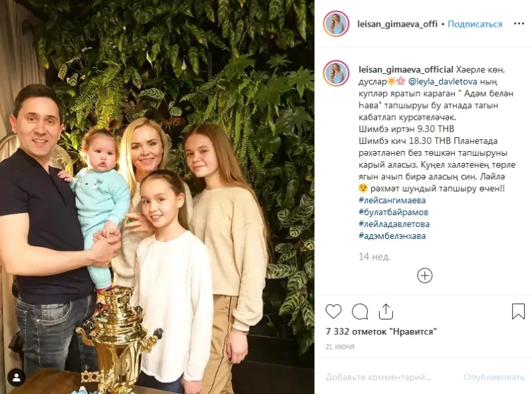The height and width of the screenshot is (394, 532).
Task: Save the post with the bookmark icon
Action: pyautogui.click(x=518, y=311)
